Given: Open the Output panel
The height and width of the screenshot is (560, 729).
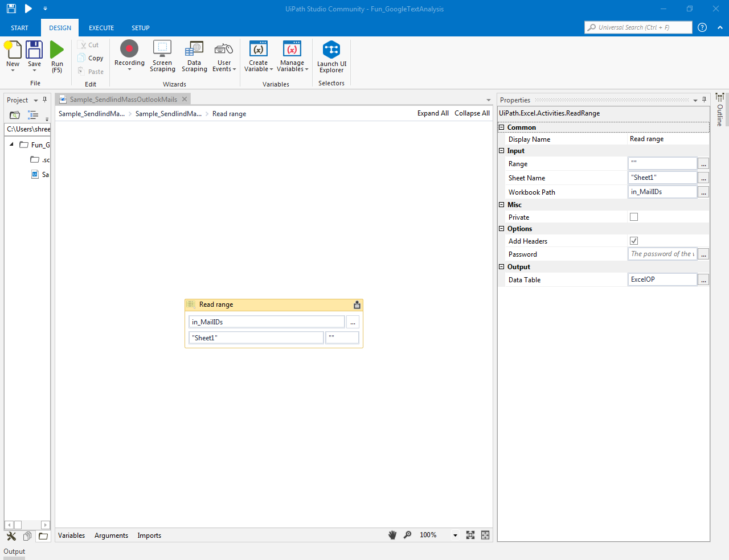Looking at the screenshot, I should click(x=14, y=551).
